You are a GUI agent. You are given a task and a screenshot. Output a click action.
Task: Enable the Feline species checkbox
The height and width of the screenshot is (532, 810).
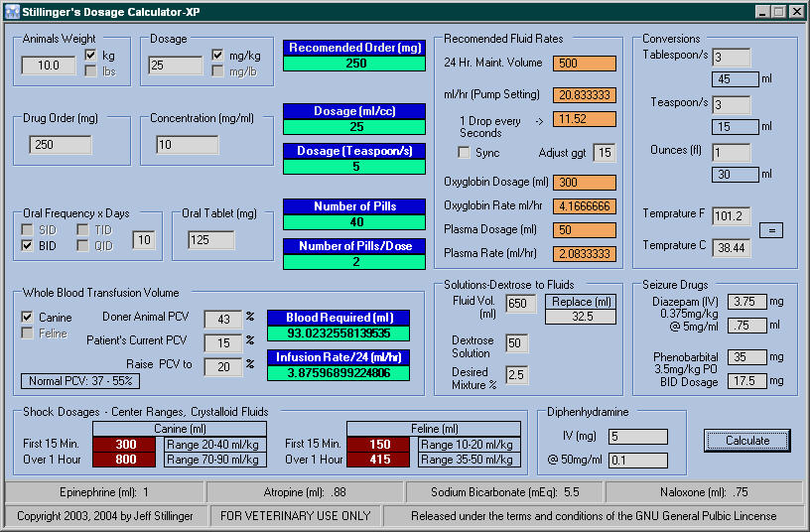coord(29,333)
